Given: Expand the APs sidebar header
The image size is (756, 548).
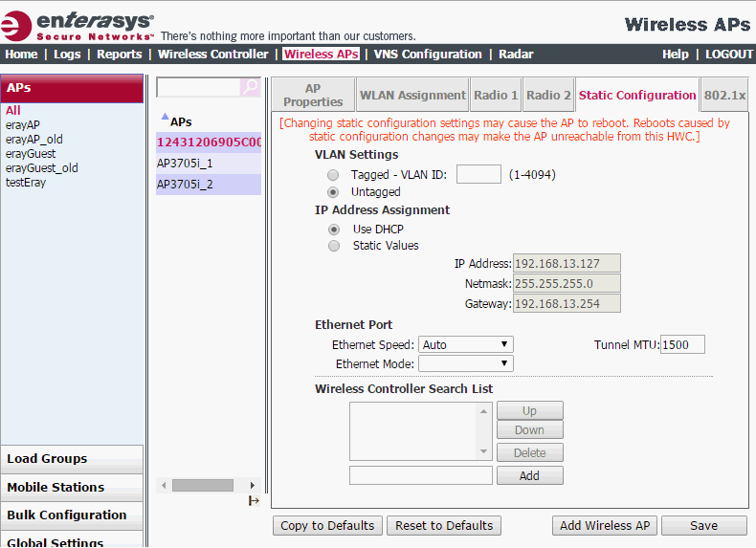Looking at the screenshot, I should [x=73, y=88].
